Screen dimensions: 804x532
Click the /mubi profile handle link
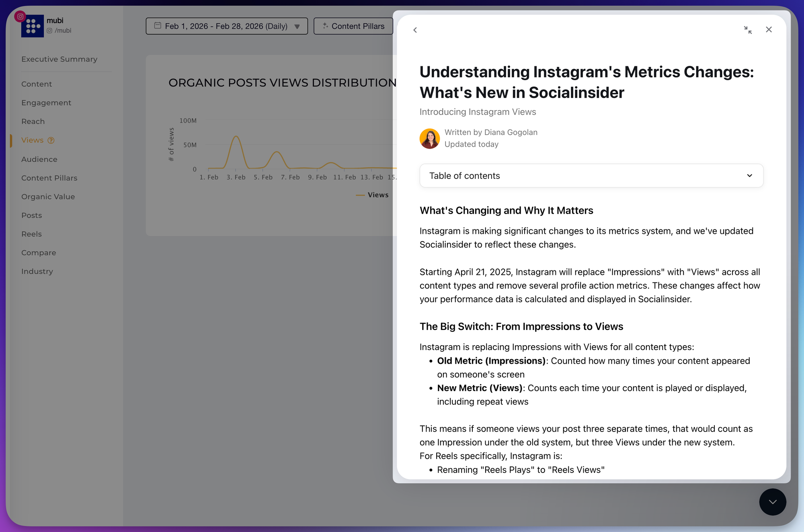[x=63, y=31]
